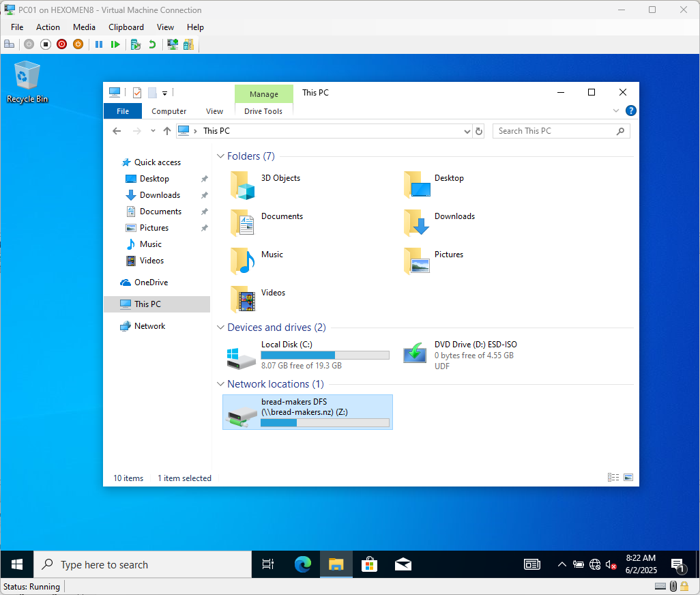700x595 pixels.
Task: Select Network in navigation pane
Action: coord(149,326)
